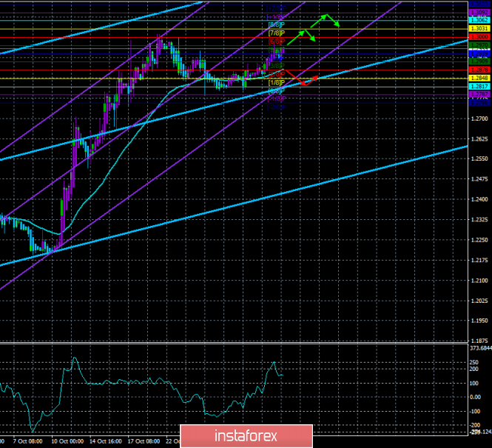Click the [8/8]P Murray level label
The height and width of the screenshot is (448, 492).
275,24
